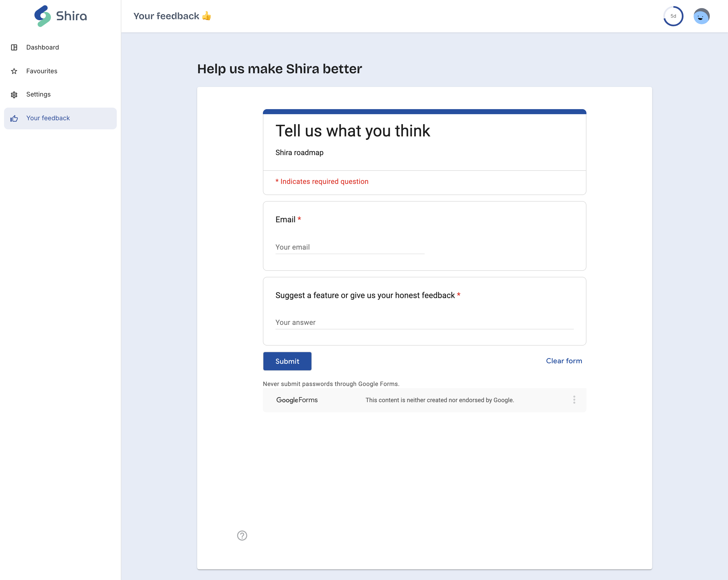728x580 pixels.
Task: Click the 'Tell us what you think' heading
Action: point(353,131)
